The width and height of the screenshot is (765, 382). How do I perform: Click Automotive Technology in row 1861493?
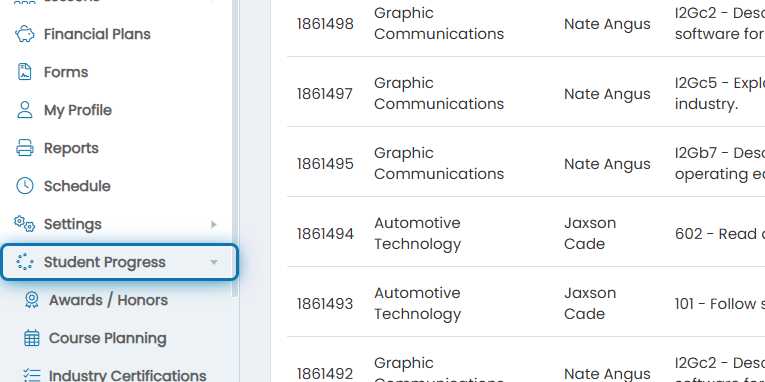pyautogui.click(x=417, y=303)
